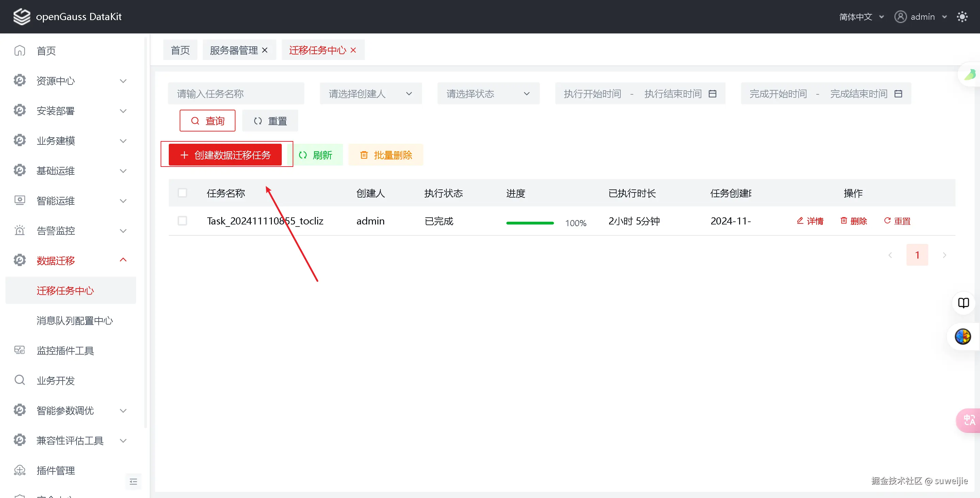Image resolution: width=980 pixels, height=498 pixels.
Task: Toggle the light/dark theme sun icon
Action: click(x=962, y=17)
